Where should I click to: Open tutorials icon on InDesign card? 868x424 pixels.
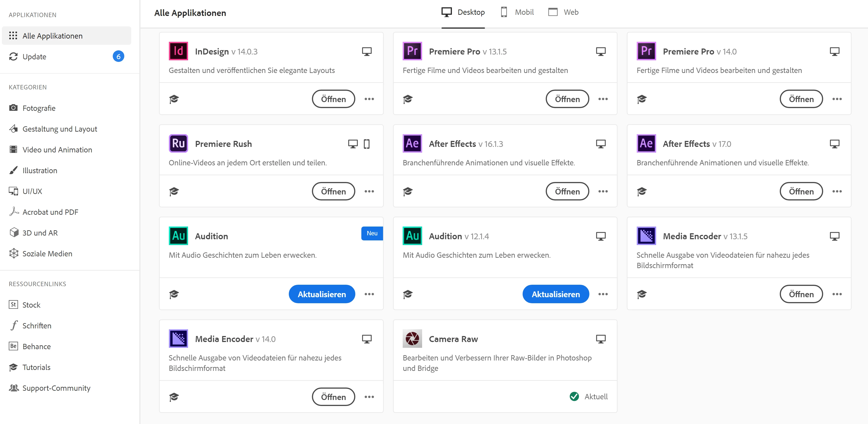(174, 99)
